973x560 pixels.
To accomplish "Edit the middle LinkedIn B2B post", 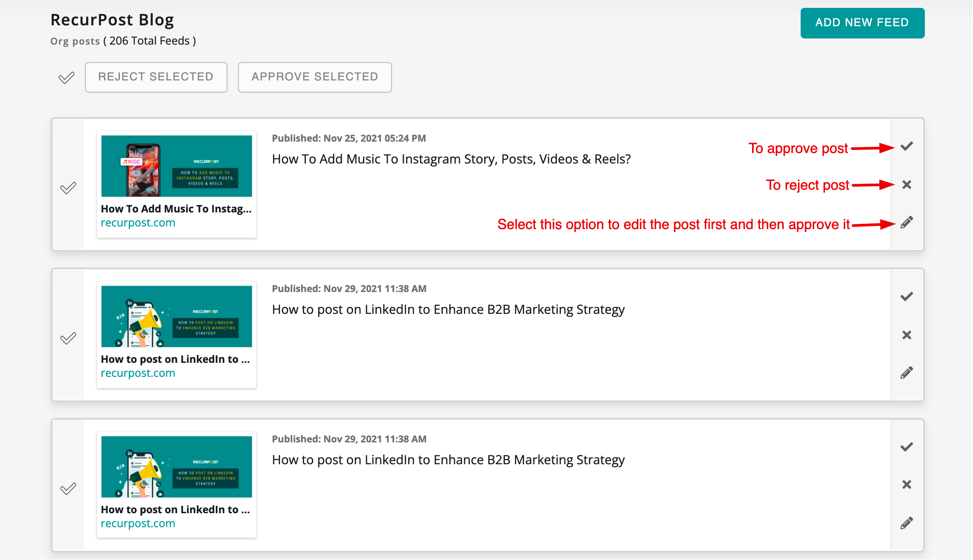I will (x=906, y=372).
